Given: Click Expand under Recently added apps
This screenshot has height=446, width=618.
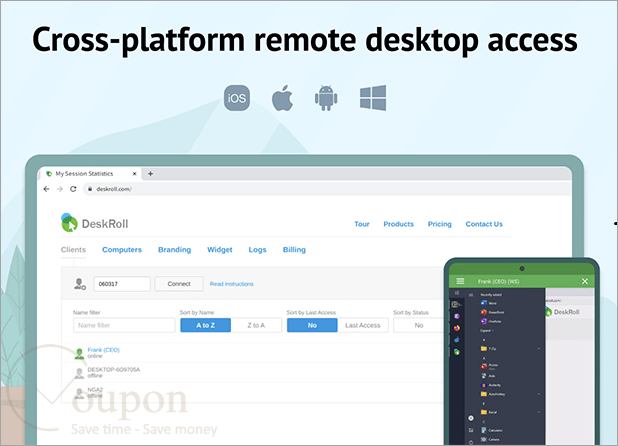Looking at the screenshot, I should coord(486,331).
